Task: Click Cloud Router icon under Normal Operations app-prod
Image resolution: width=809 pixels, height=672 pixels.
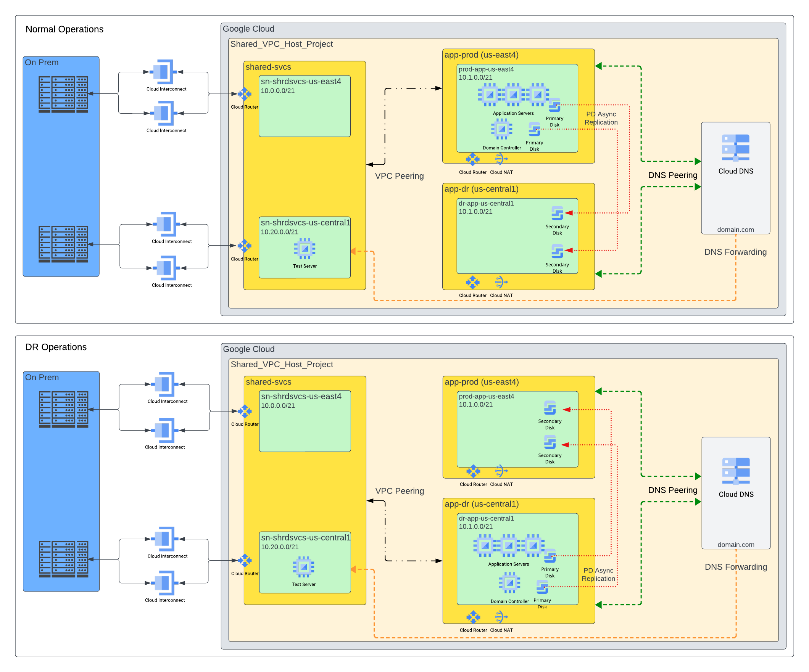Action: click(x=472, y=159)
